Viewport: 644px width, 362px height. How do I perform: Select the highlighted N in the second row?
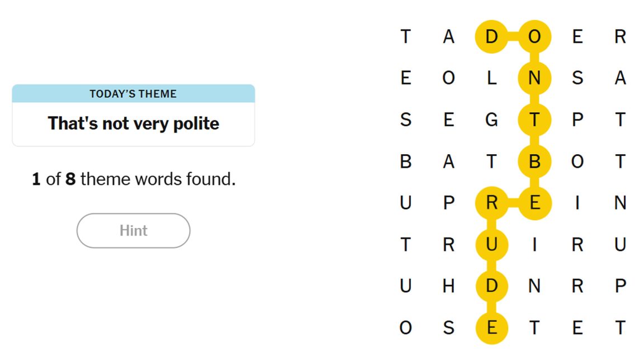(534, 78)
